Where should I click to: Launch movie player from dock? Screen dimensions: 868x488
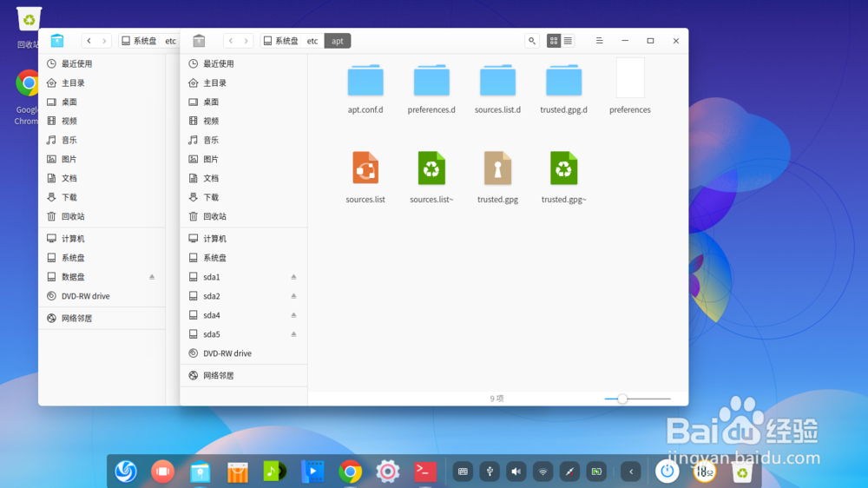click(312, 472)
